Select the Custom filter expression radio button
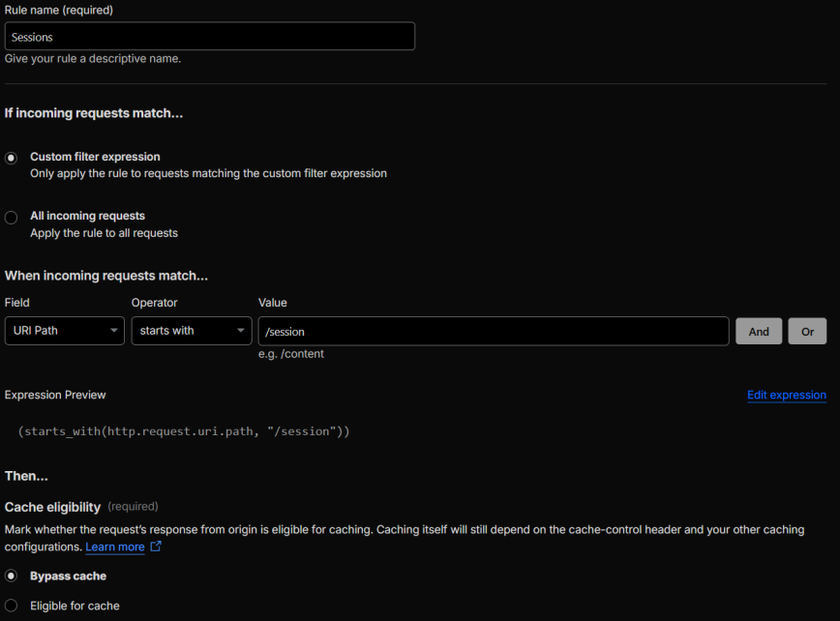This screenshot has height=621, width=840. point(12,158)
